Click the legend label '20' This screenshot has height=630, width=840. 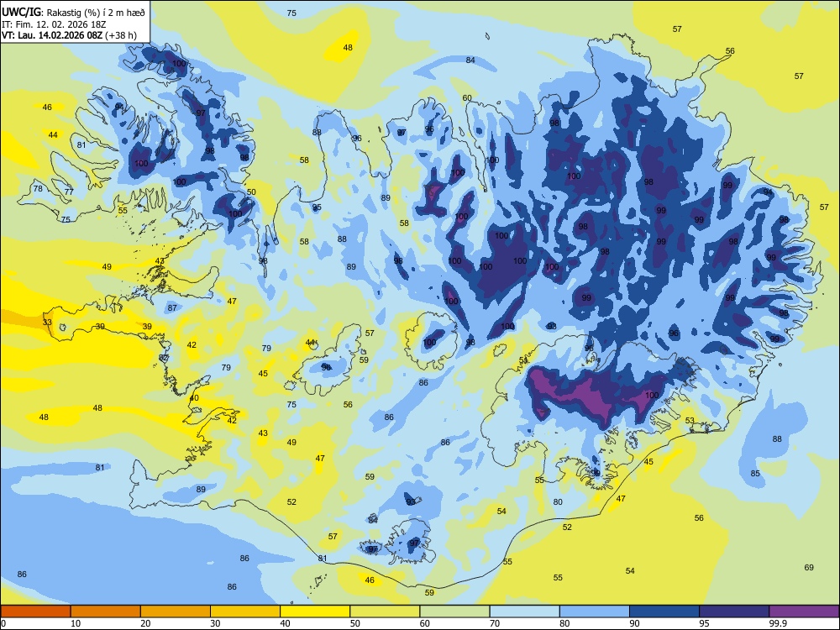[x=145, y=623]
